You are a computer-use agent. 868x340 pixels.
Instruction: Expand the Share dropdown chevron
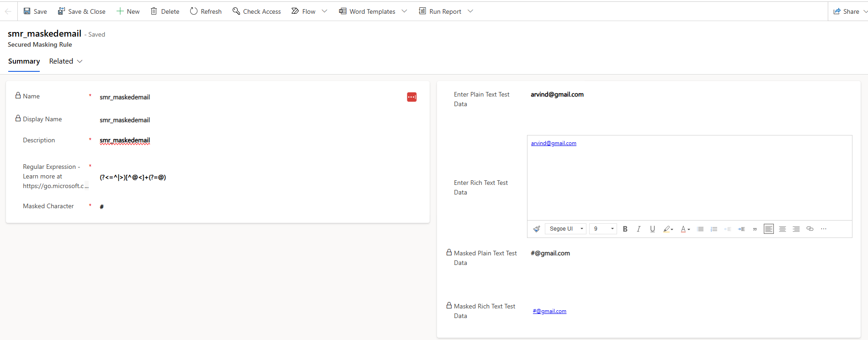point(865,11)
